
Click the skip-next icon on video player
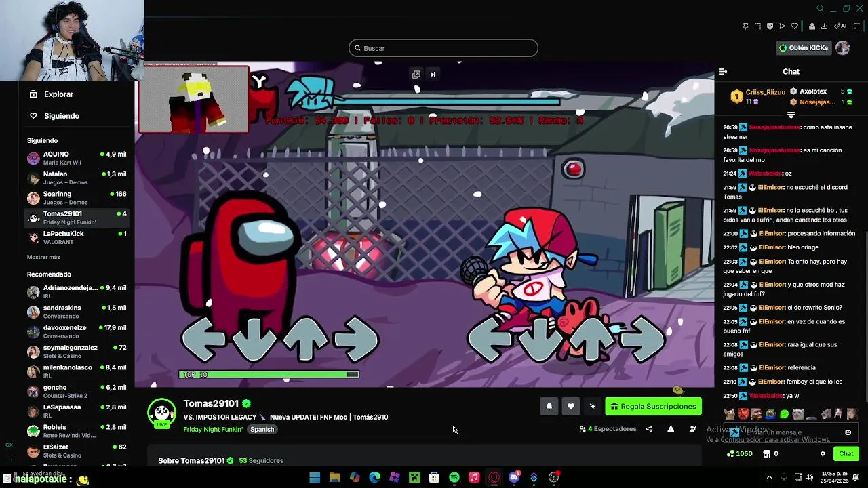pos(433,75)
